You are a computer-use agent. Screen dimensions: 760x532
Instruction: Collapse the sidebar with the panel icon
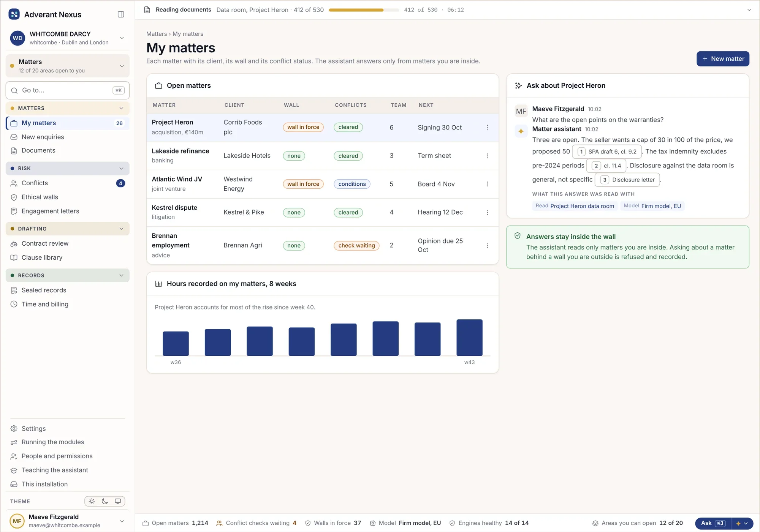click(121, 14)
